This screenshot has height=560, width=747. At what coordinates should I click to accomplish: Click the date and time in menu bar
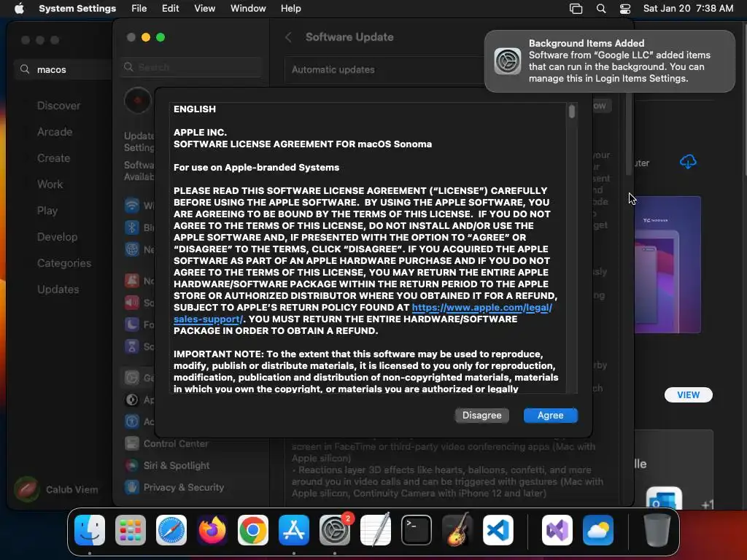pyautogui.click(x=688, y=8)
